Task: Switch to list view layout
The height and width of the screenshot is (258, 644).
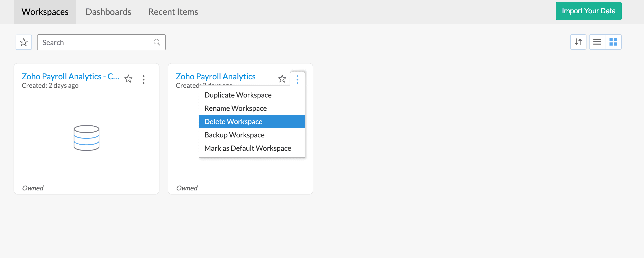Action: (597, 42)
